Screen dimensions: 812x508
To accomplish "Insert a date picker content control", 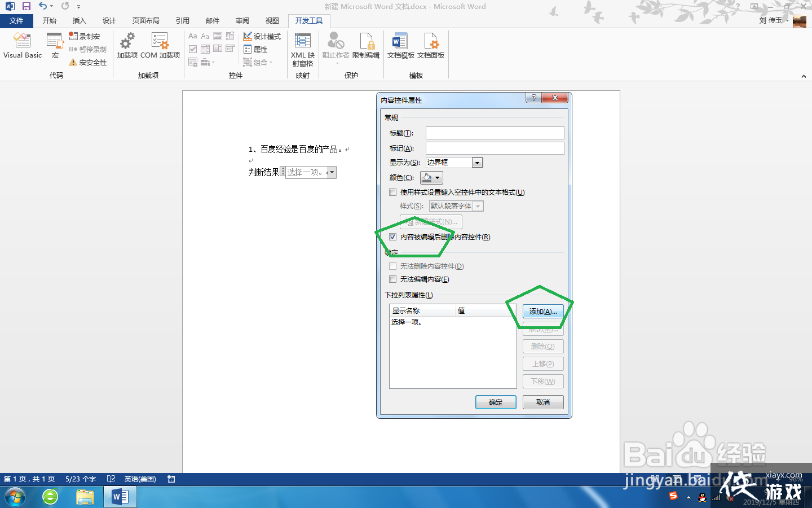I will point(230,49).
